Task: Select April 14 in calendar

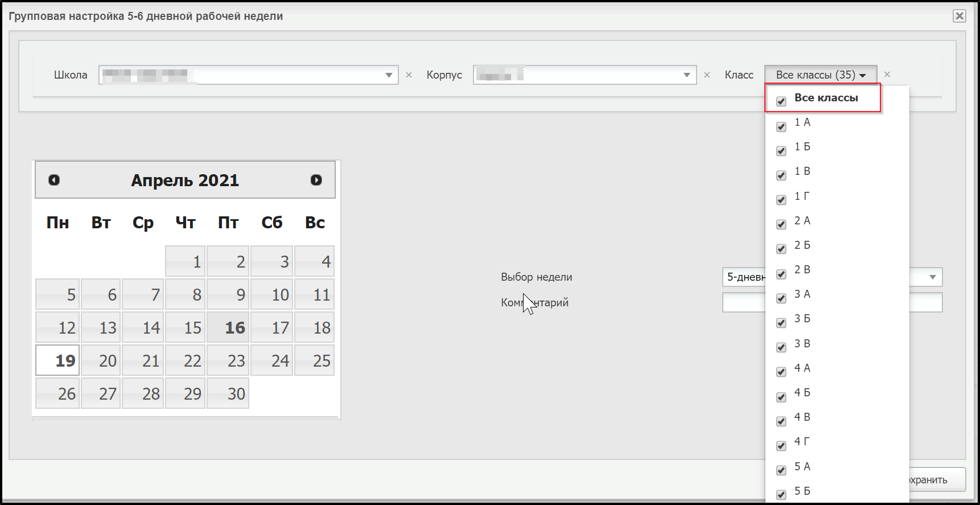Action: click(x=143, y=327)
